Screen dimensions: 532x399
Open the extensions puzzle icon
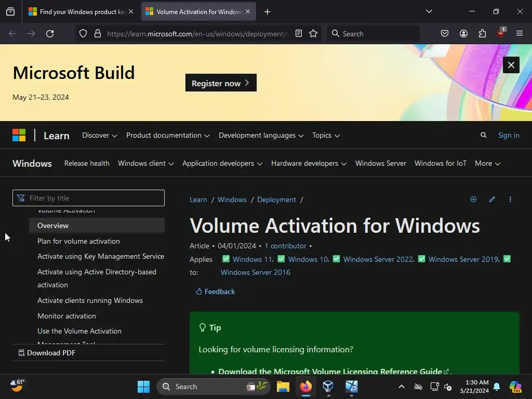pos(482,34)
